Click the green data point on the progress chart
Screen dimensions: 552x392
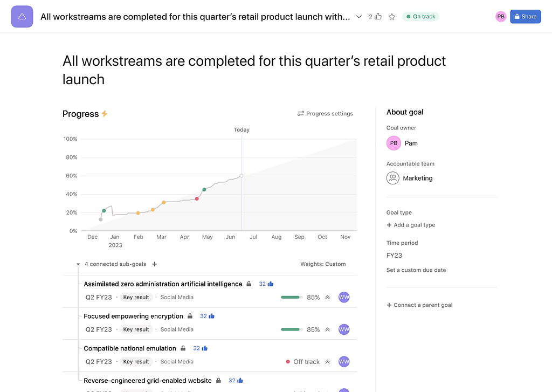click(x=204, y=189)
